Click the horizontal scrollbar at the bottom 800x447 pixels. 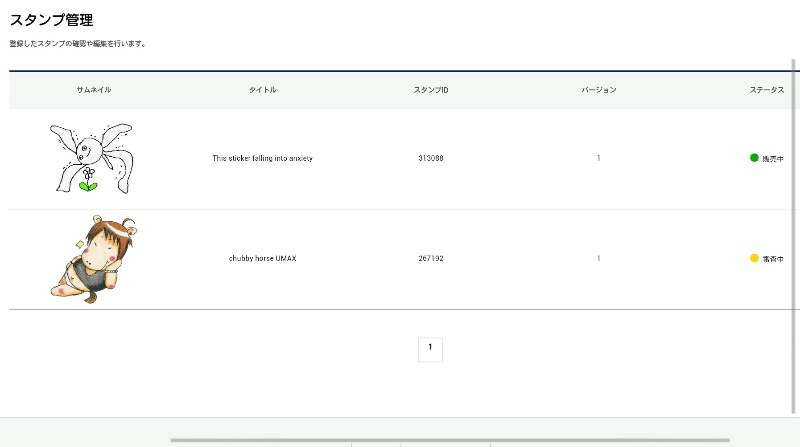click(450, 440)
